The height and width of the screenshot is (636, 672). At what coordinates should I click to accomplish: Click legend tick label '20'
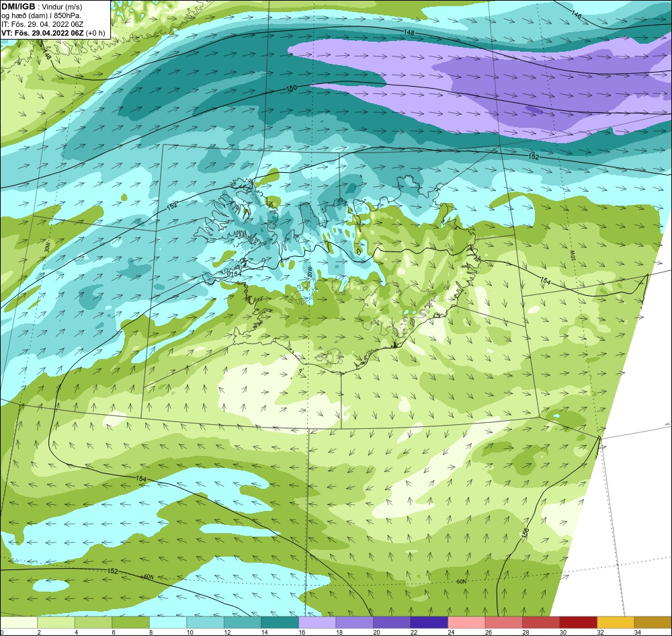pos(377,632)
